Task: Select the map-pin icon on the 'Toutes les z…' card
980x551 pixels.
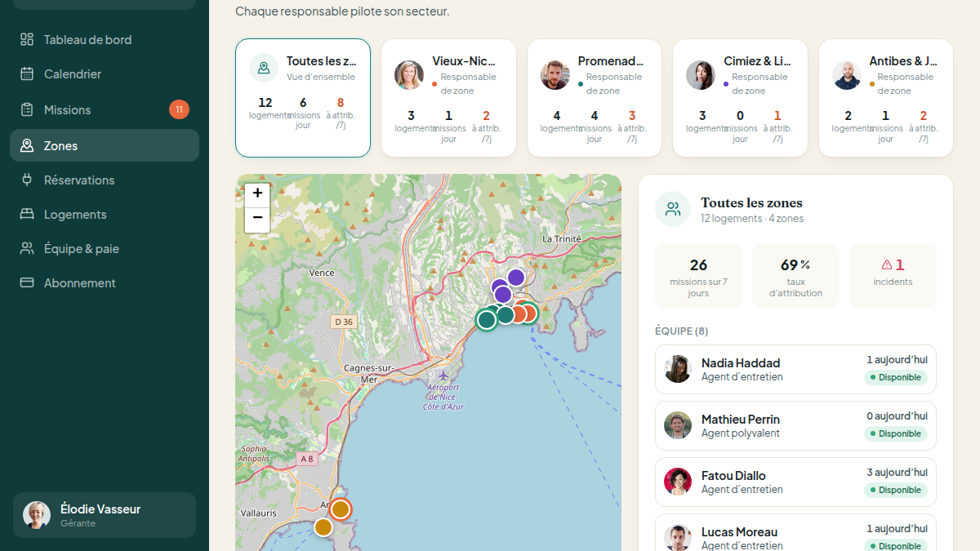Action: pos(264,69)
